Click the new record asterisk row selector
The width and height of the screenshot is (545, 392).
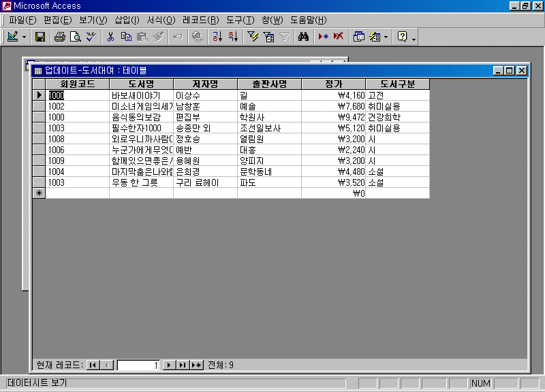[x=39, y=193]
